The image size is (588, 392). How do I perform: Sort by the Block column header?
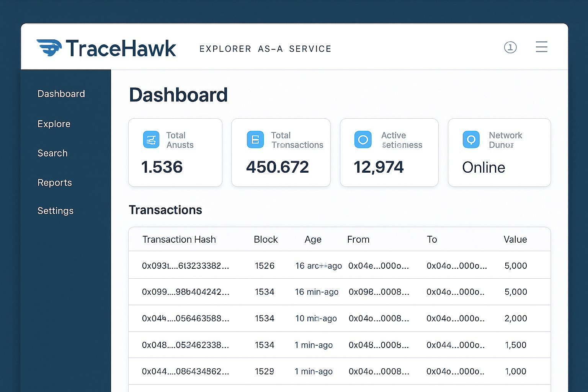tap(266, 239)
